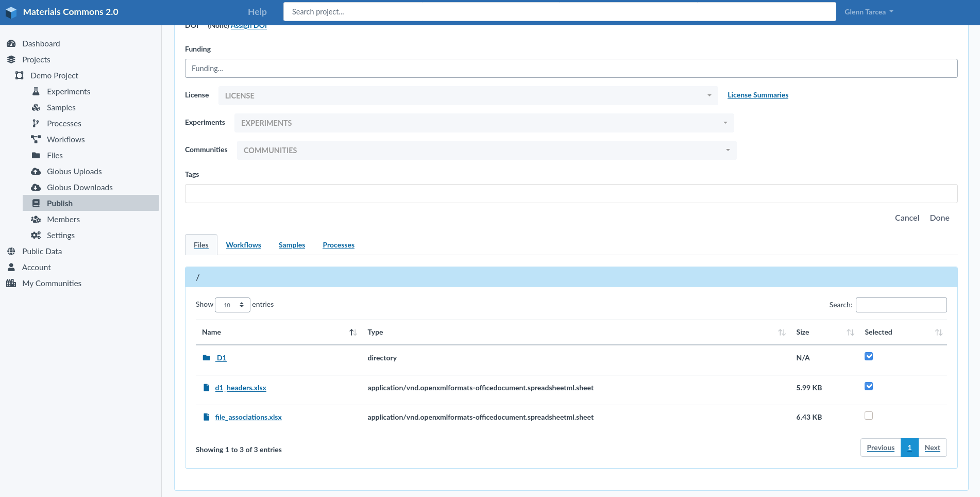Sort table by Name column arrows
The height and width of the screenshot is (497, 980).
click(x=353, y=333)
